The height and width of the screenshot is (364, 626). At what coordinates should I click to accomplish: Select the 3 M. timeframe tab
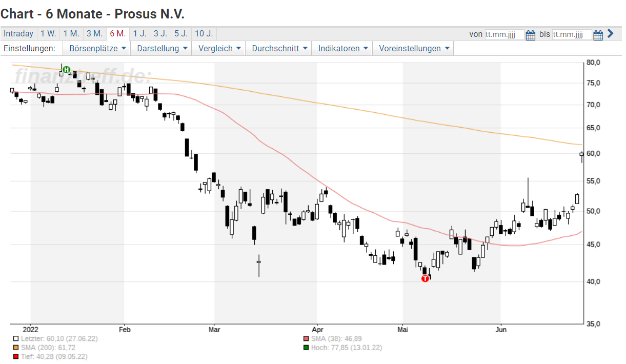tap(94, 34)
